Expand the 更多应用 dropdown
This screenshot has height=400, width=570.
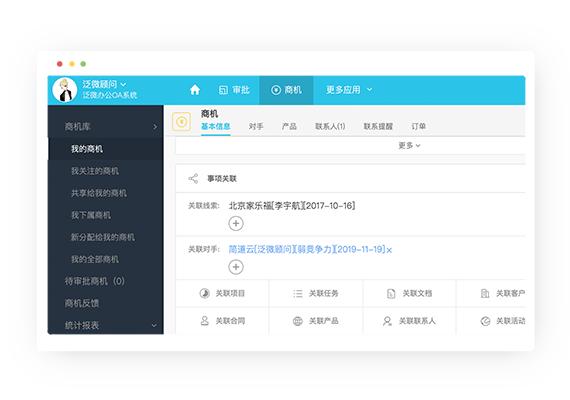point(349,90)
